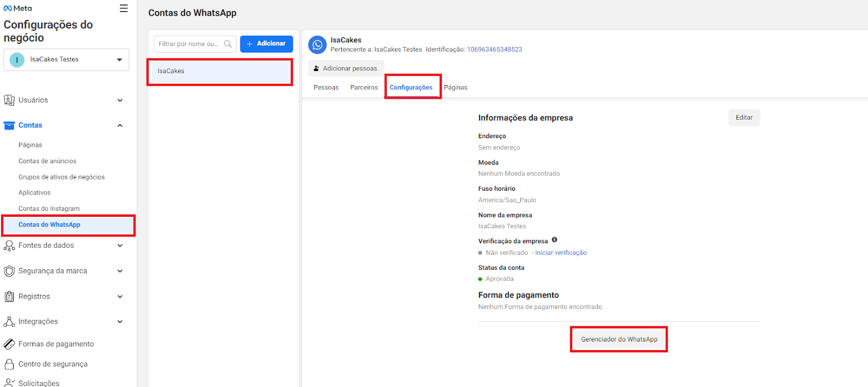
Task: Open Contas do Instagram
Action: [49, 209]
